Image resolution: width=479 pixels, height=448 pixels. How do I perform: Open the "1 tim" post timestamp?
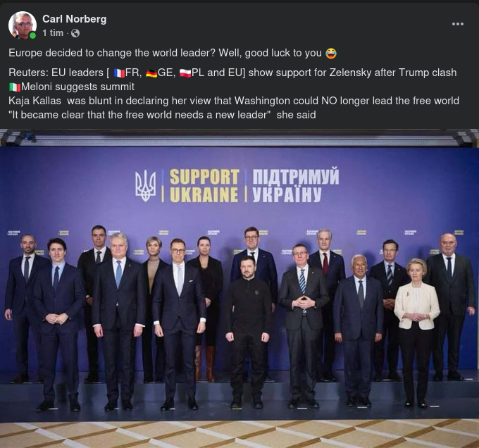[x=53, y=33]
